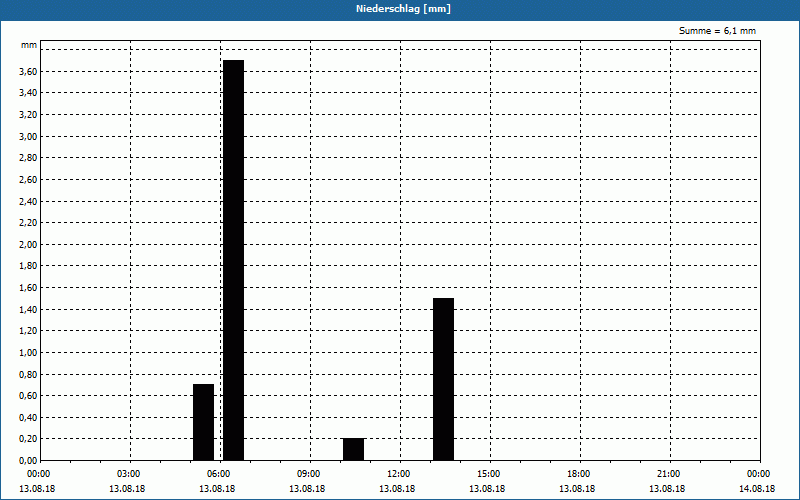This screenshot has height=500, width=800.
Task: Select the 1,80 y-axis value
Action: [x=28, y=266]
